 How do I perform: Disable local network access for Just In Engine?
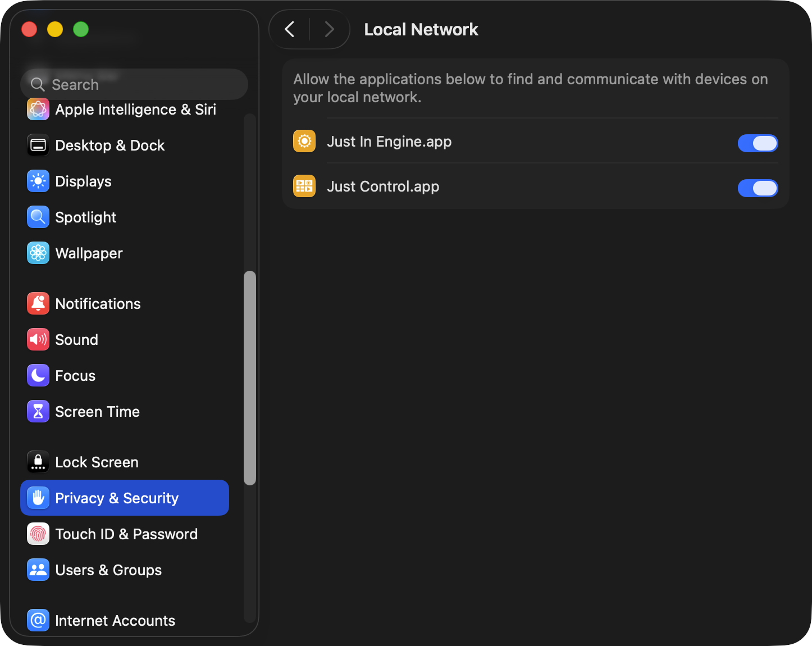pos(758,143)
